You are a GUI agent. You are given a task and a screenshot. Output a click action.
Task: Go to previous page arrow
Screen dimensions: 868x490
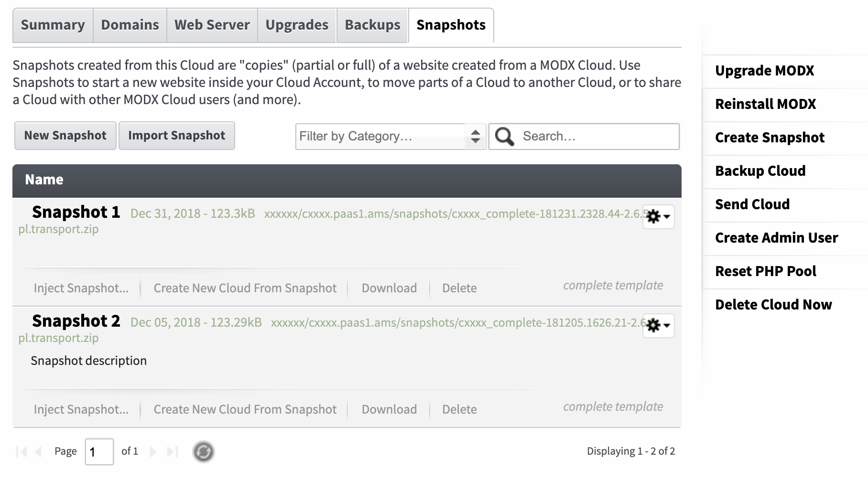[39, 451]
